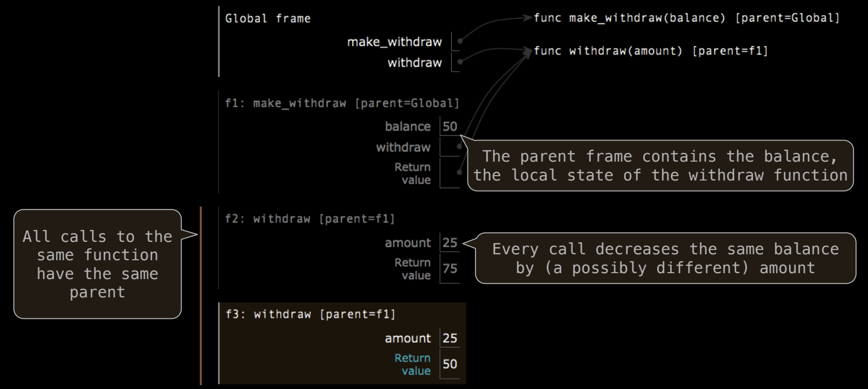The height and width of the screenshot is (389, 868).
Task: Click the pointer dot next to Global make_withdraw
Action: pos(460,40)
